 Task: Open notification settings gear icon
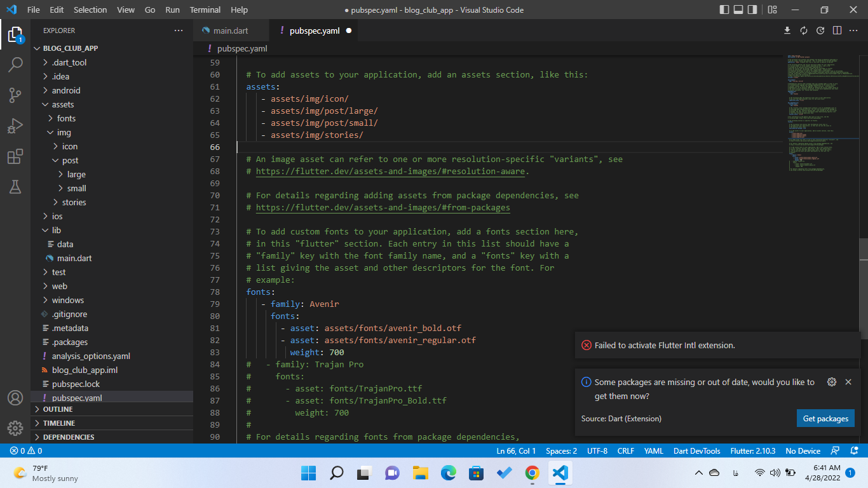(832, 382)
